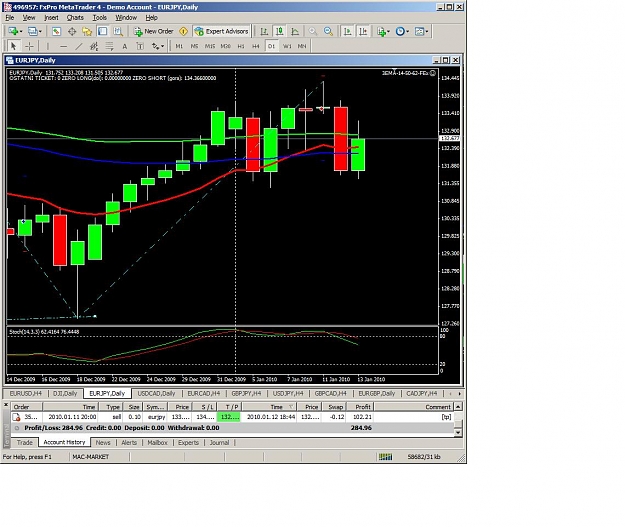Viewport: 625px width, 527px height.
Task: Open the Trade terminal tab
Action: point(25,442)
